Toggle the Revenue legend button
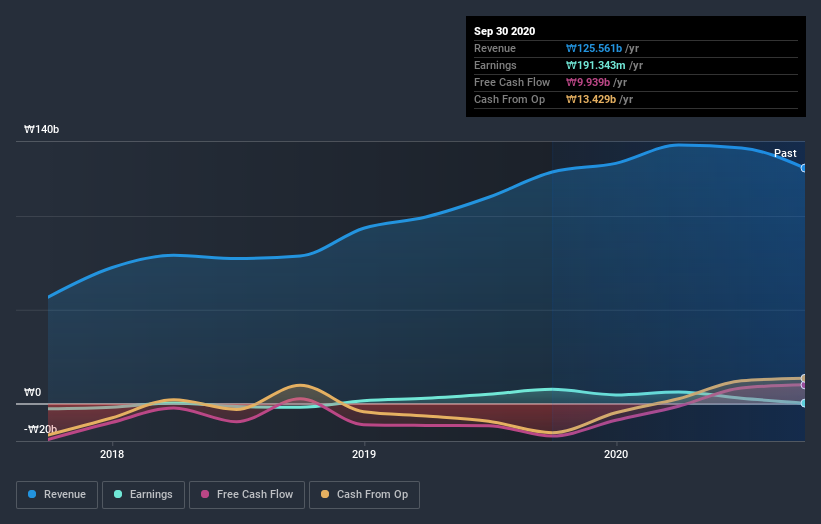 point(57,495)
